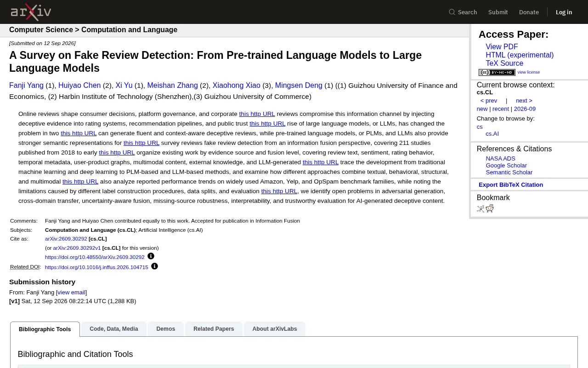
Task: Bookmark paper with BibSonomy icon
Action: pos(481,209)
